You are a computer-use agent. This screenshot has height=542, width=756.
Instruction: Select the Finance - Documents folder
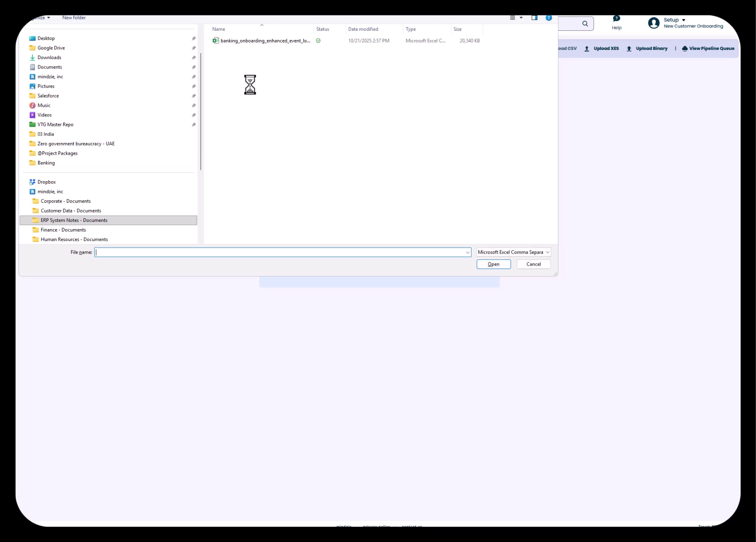point(63,230)
